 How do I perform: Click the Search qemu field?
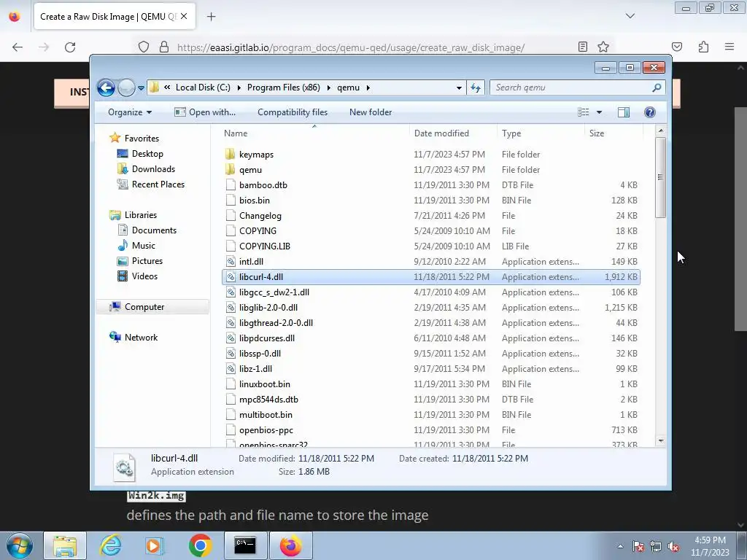tap(572, 87)
